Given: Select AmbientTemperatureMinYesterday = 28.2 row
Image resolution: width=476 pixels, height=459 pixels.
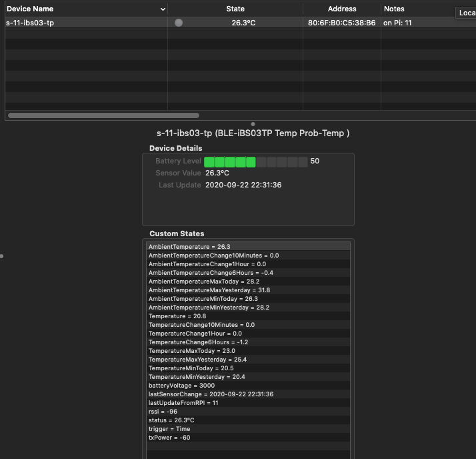Looking at the screenshot, I should click(248, 307).
